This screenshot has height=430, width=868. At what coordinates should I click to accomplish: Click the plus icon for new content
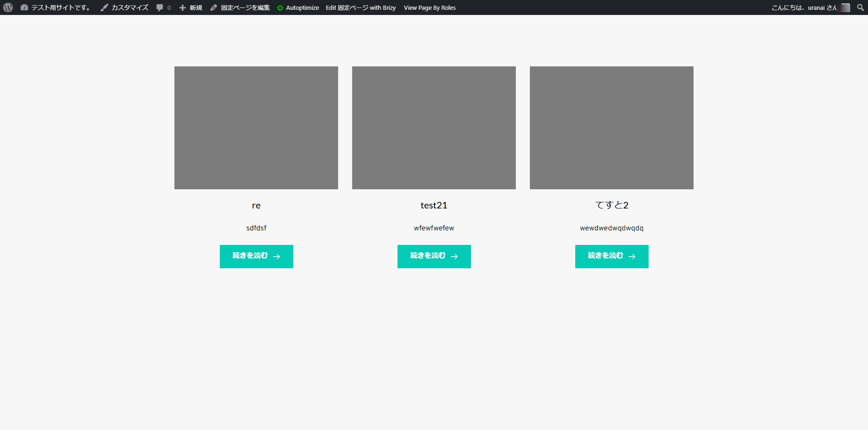(x=182, y=7)
